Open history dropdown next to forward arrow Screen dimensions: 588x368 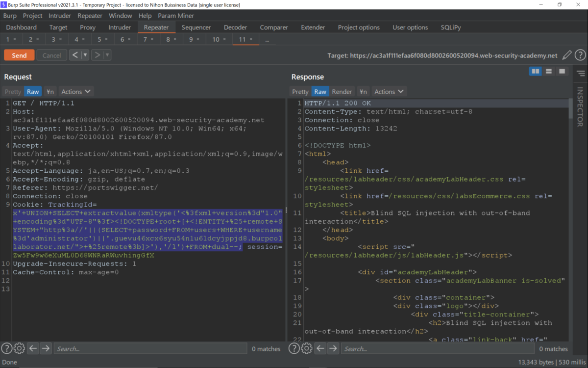point(107,55)
